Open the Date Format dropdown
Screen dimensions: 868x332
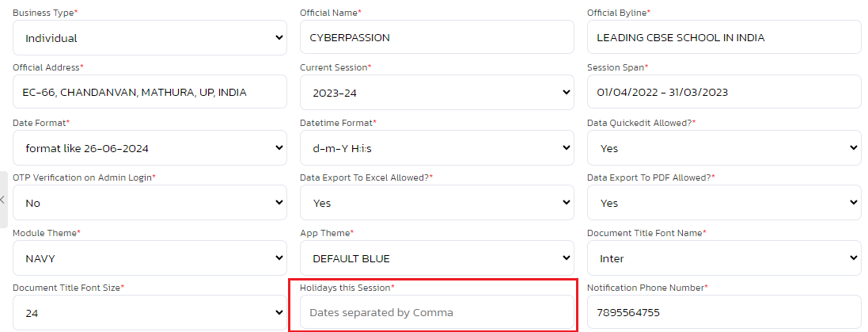pyautogui.click(x=150, y=147)
